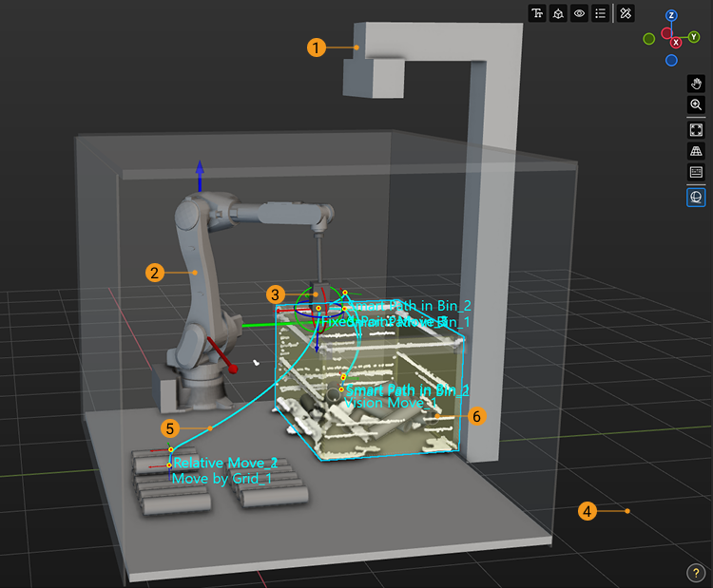713x588 pixels.
Task: Open help with the question mark button
Action: 694,572
